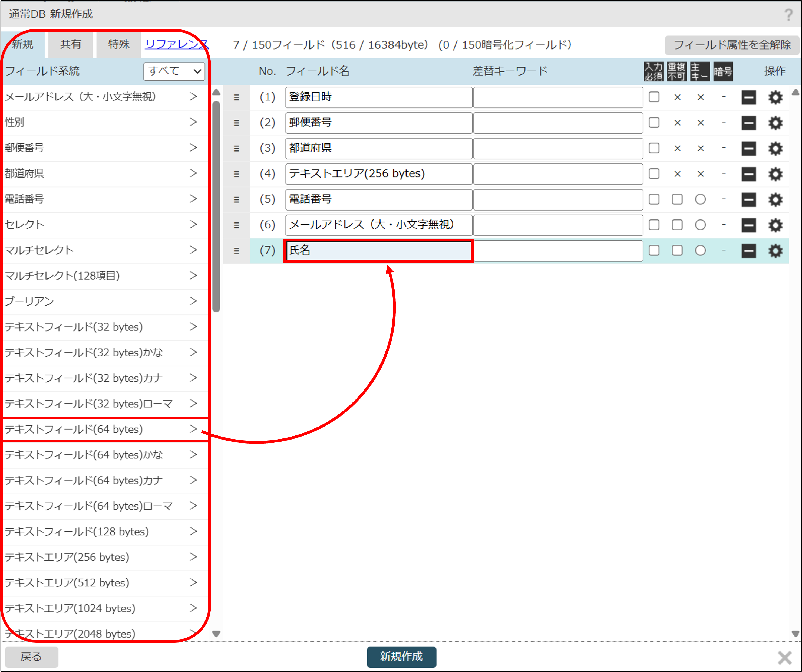Click the field list vertical scrollbar thumb
This screenshot has height=672, width=802.
tap(216, 206)
